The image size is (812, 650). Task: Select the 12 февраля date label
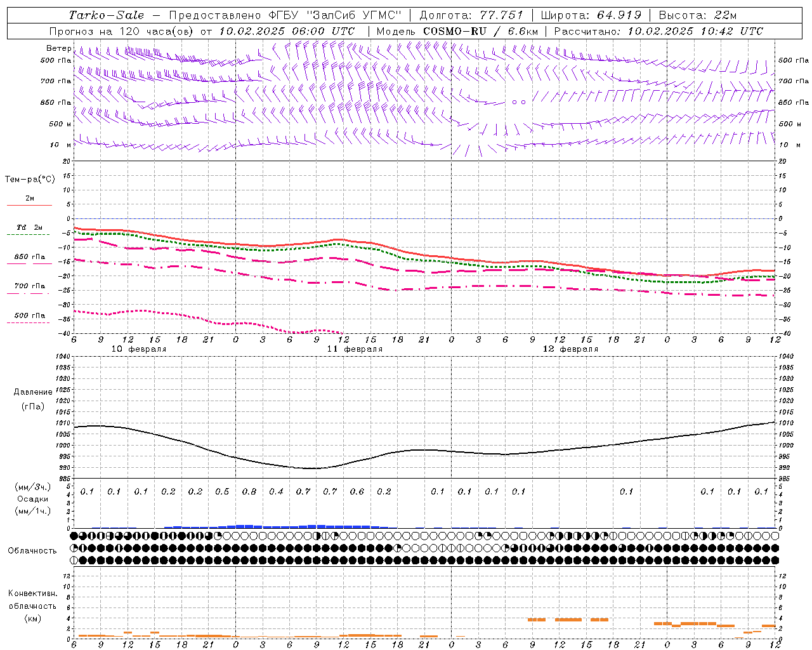point(570,349)
